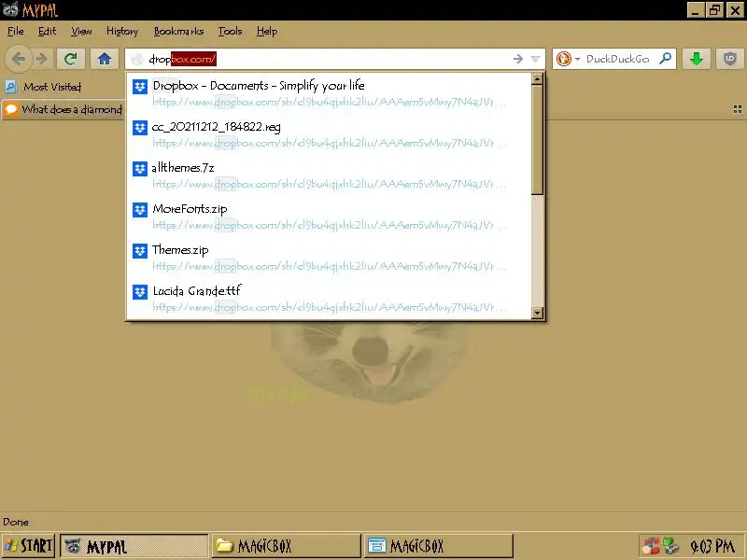Select the allthemes.7z suggestion
Image resolution: width=747 pixels, height=560 pixels.
pyautogui.click(x=329, y=175)
